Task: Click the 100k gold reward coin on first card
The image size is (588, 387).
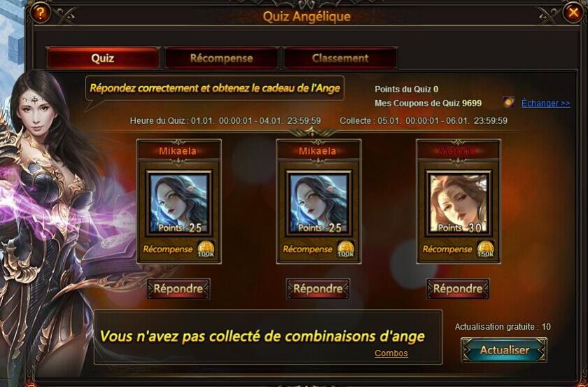Action: [206, 249]
